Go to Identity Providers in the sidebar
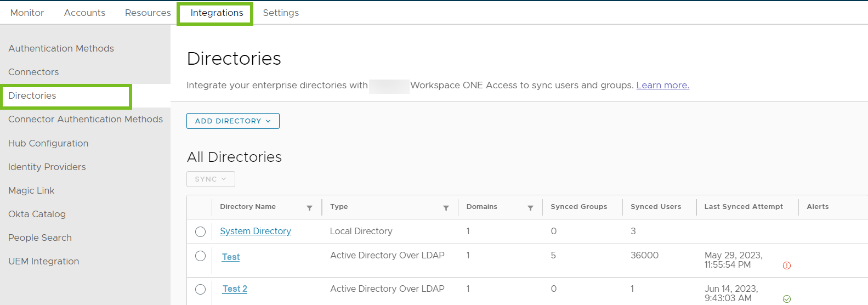Screen dimensions: 868x305 (47, 167)
